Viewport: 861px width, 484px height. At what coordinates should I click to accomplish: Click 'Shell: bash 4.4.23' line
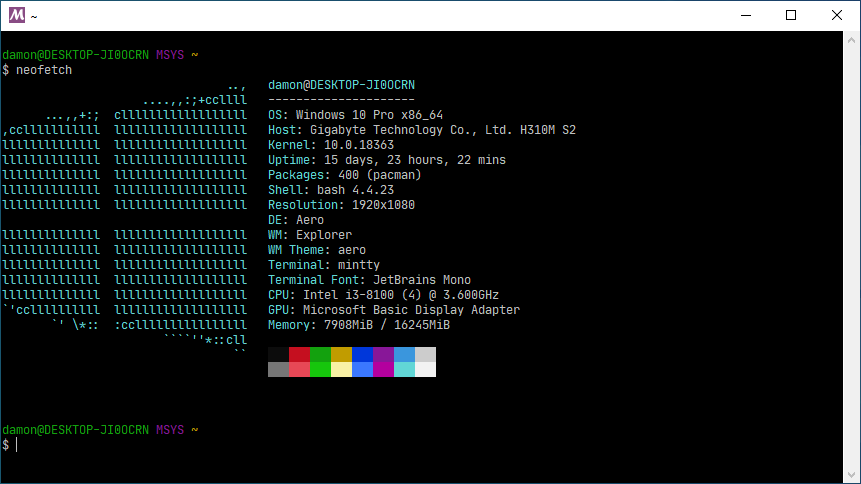tap(331, 190)
